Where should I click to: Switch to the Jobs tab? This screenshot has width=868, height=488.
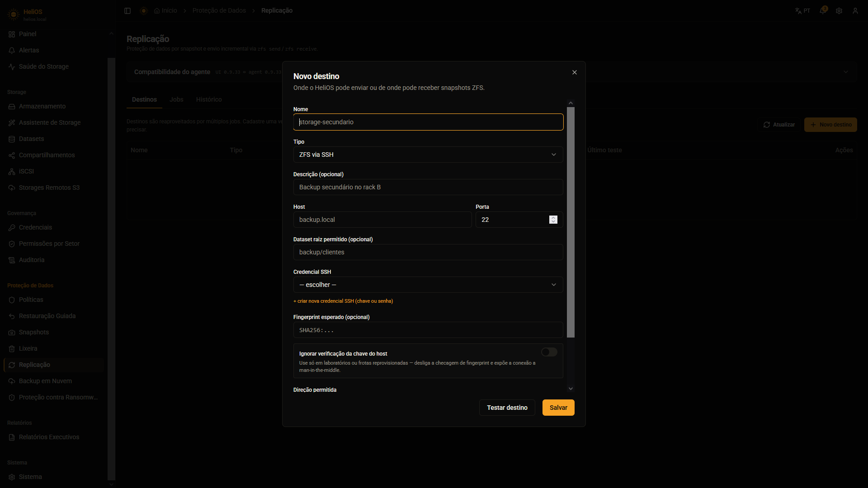pos(176,99)
